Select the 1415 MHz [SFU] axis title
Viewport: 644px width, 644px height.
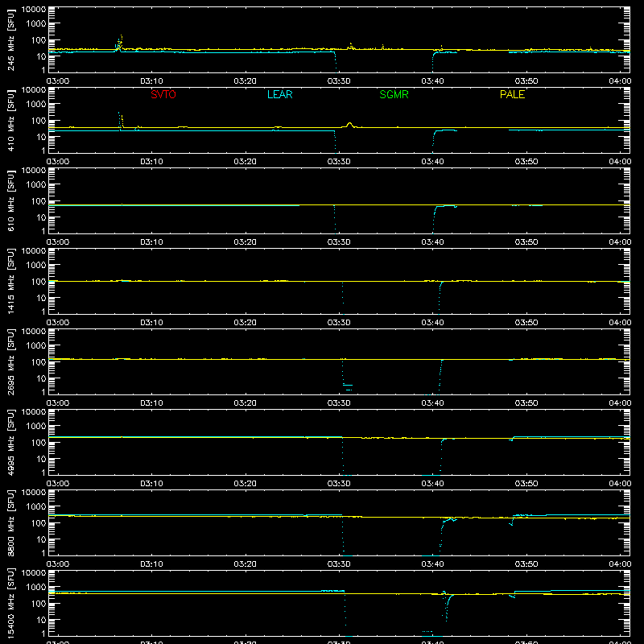tap(10, 281)
